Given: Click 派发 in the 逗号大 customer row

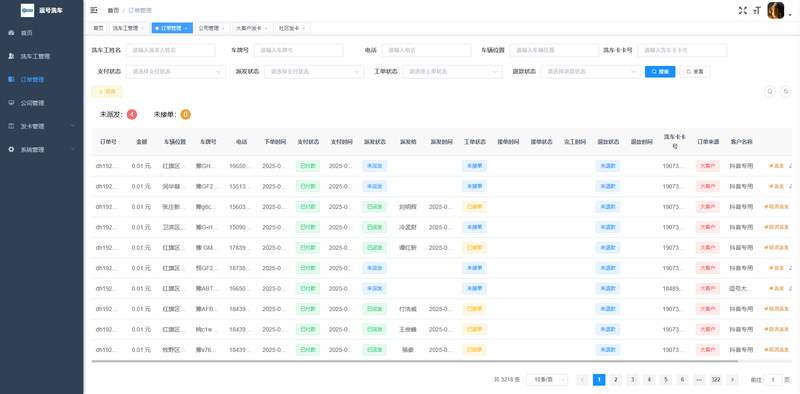Looking at the screenshot, I should 777,288.
